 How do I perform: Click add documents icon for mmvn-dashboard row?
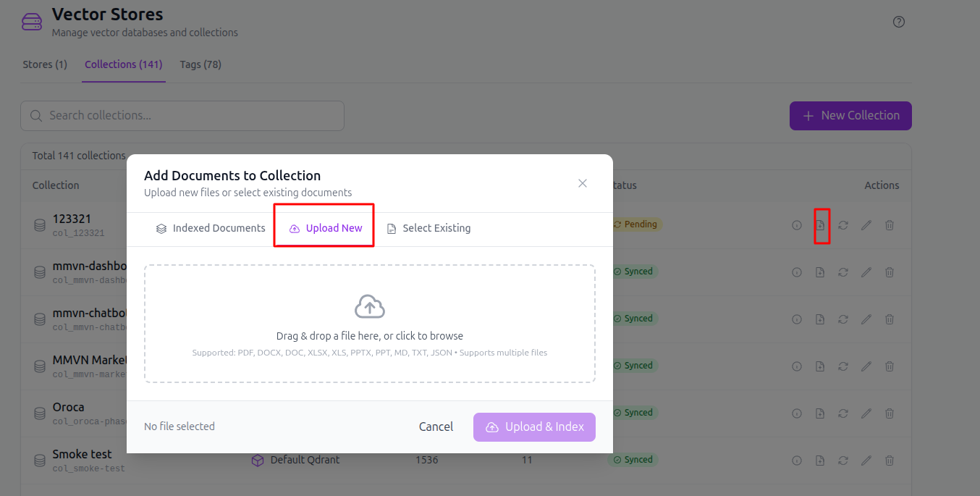pos(820,272)
